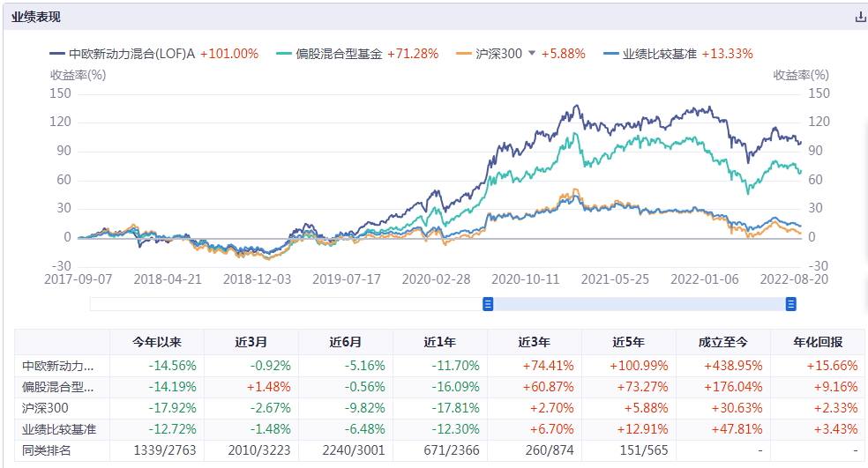Click the teal line marker in legend
Image resolution: width=868 pixels, height=468 pixels.
tap(283, 54)
